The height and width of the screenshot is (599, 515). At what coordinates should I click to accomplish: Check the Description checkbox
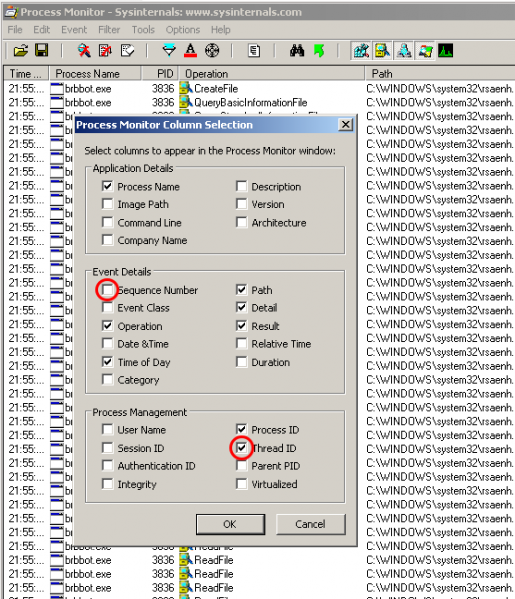[241, 186]
